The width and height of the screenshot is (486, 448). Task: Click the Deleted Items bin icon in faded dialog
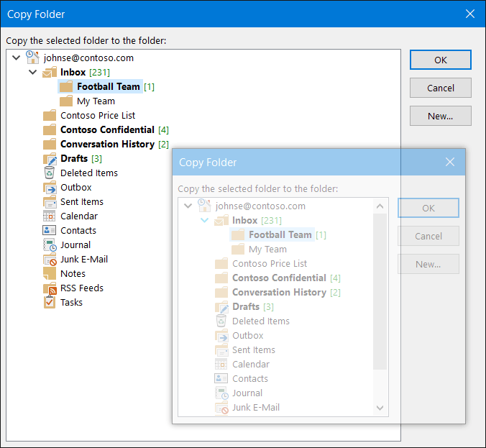point(221,321)
